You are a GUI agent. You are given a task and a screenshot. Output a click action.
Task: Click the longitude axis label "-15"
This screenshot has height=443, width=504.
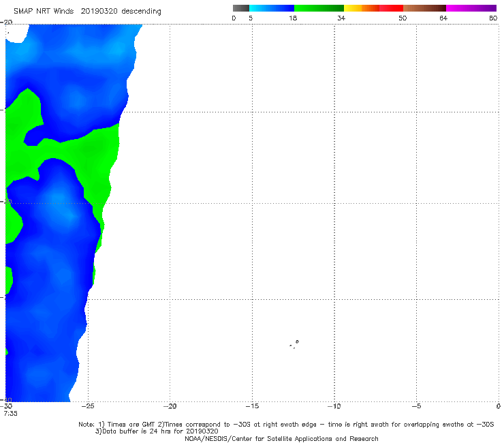point(252,406)
